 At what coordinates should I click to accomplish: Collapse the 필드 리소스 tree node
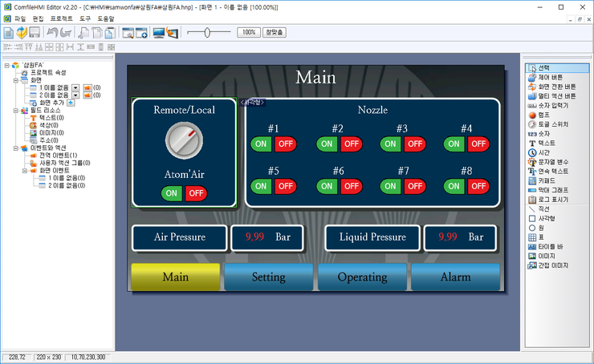point(16,111)
